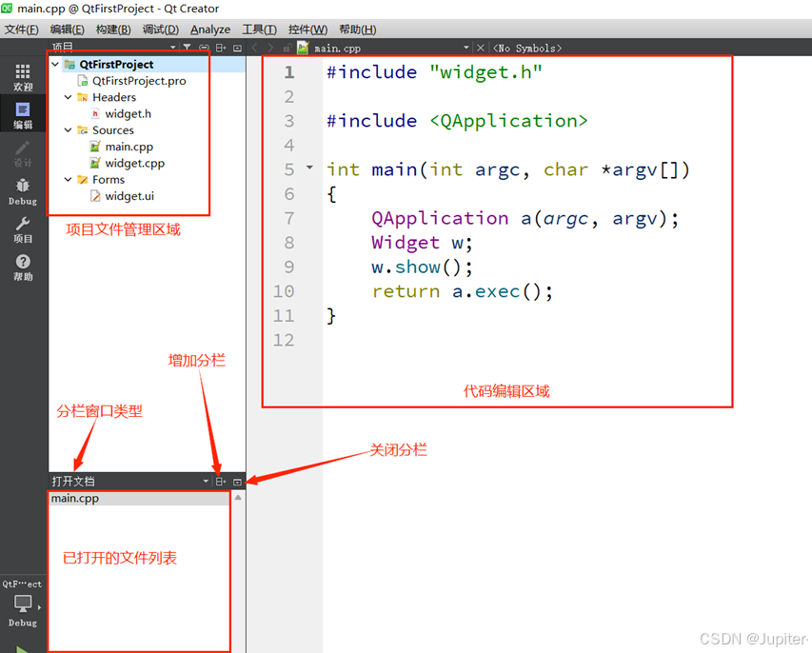812x653 pixels.
Task: Open the 构建(B) menu
Action: coord(113,30)
